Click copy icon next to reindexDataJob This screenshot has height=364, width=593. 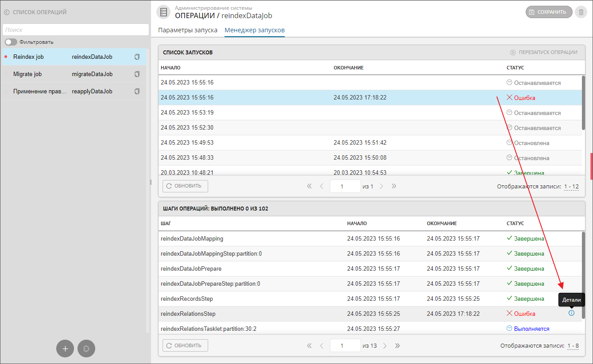[x=137, y=57]
